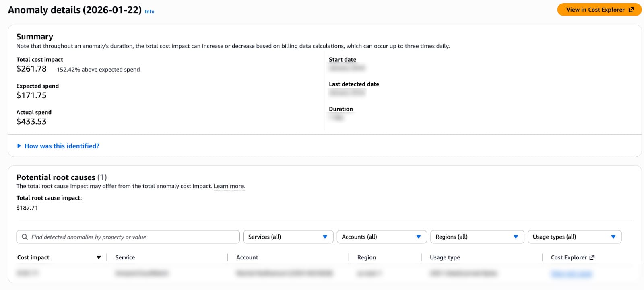Click the Last detected date label

pos(354,84)
